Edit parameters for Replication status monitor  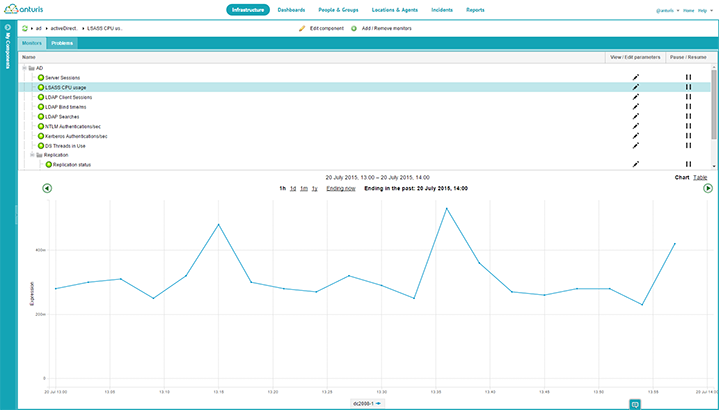coord(635,164)
